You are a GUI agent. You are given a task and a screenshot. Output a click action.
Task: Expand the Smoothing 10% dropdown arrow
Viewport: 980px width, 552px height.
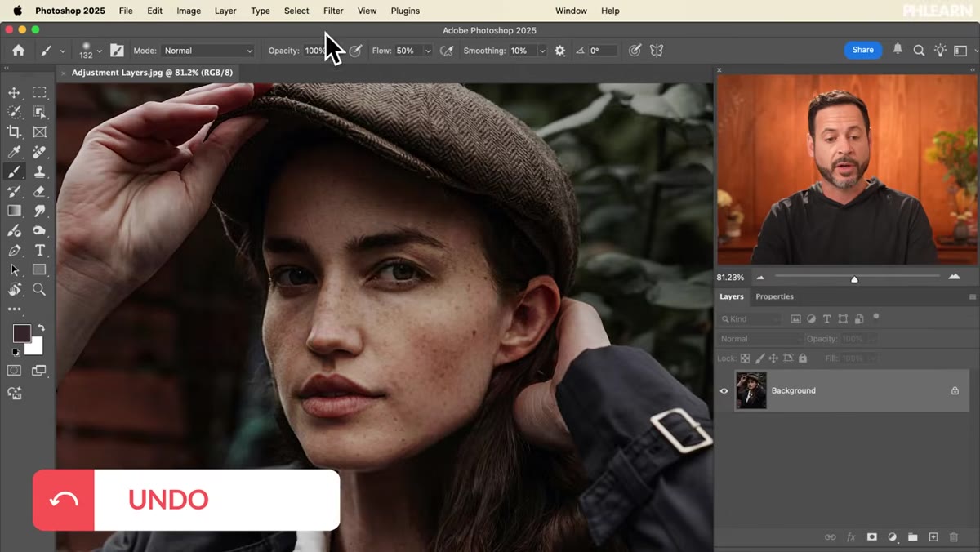click(x=541, y=51)
